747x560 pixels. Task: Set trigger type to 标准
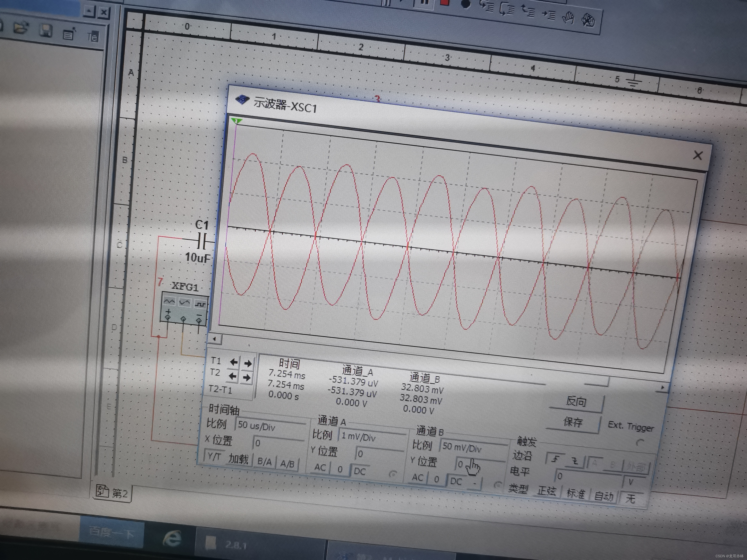click(x=576, y=493)
